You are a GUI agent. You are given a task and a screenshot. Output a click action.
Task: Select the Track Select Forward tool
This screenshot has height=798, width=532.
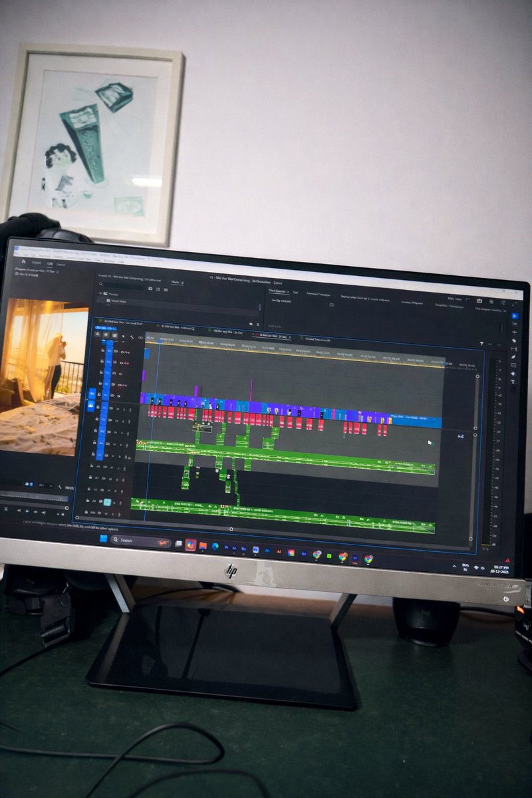(513, 324)
